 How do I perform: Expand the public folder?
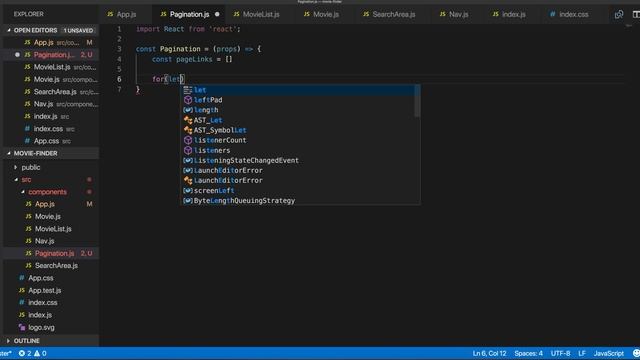click(16, 167)
